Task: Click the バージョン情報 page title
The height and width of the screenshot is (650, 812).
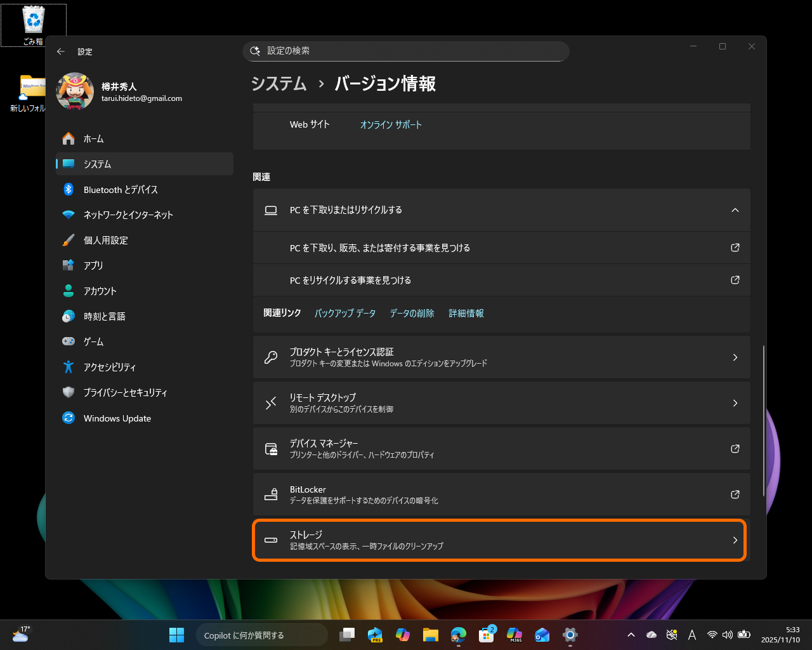Action: 385,84
